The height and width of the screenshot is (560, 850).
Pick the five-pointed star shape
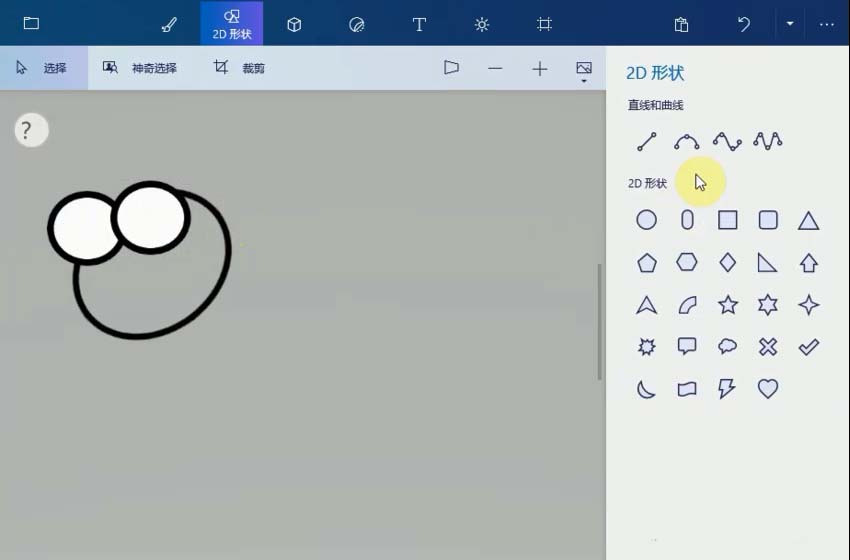727,305
